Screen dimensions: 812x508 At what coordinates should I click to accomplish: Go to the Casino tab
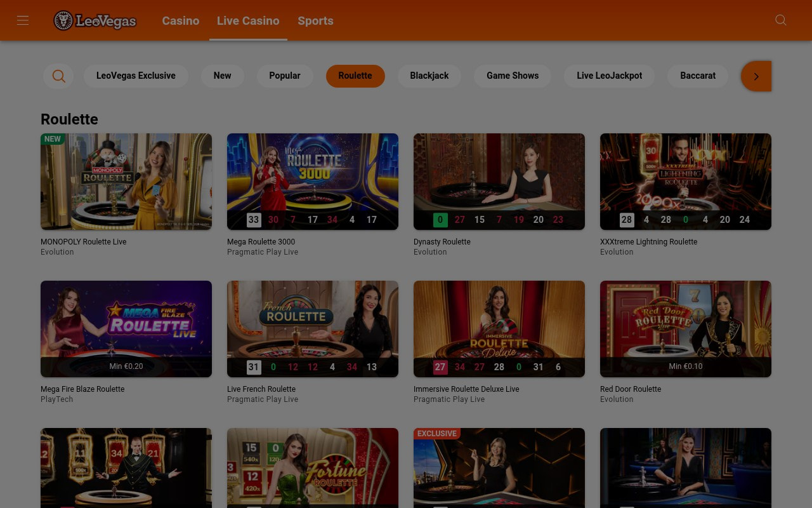point(180,20)
